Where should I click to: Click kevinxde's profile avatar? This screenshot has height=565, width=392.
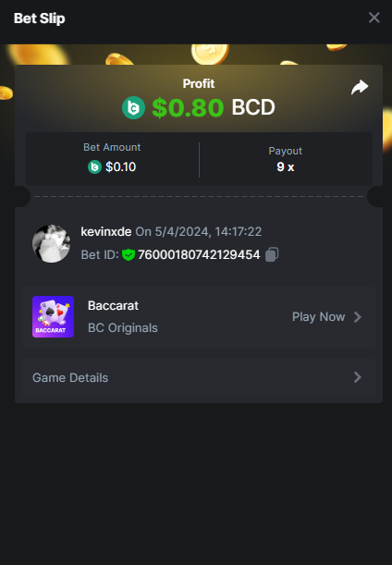(51, 243)
